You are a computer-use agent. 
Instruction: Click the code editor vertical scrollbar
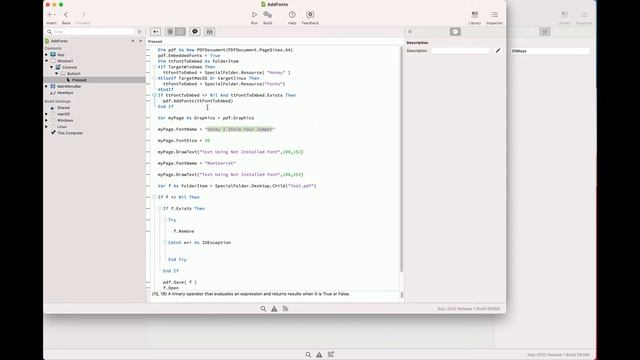pyautogui.click(x=402, y=160)
